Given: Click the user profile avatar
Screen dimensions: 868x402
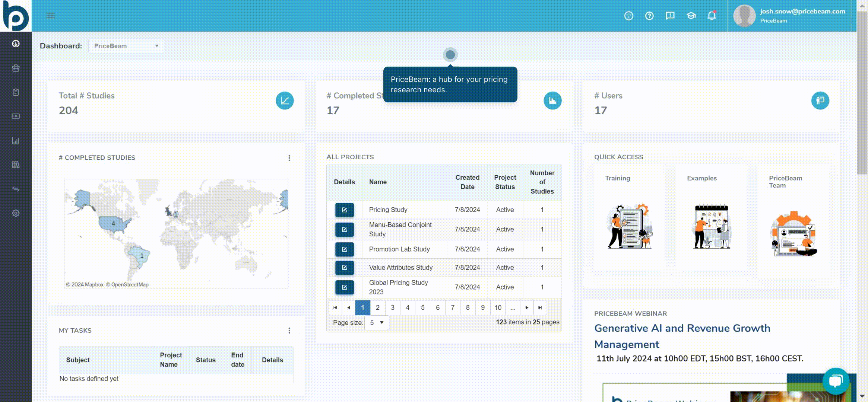Looking at the screenshot, I should 744,16.
